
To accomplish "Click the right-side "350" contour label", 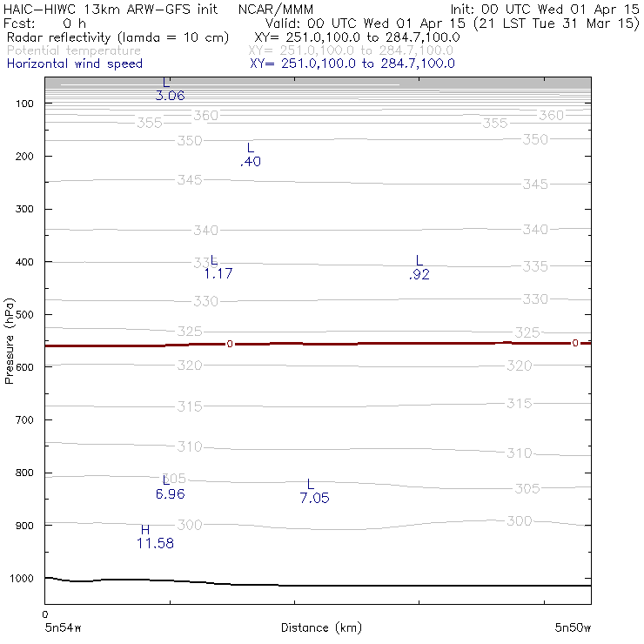I will pyautogui.click(x=535, y=139).
